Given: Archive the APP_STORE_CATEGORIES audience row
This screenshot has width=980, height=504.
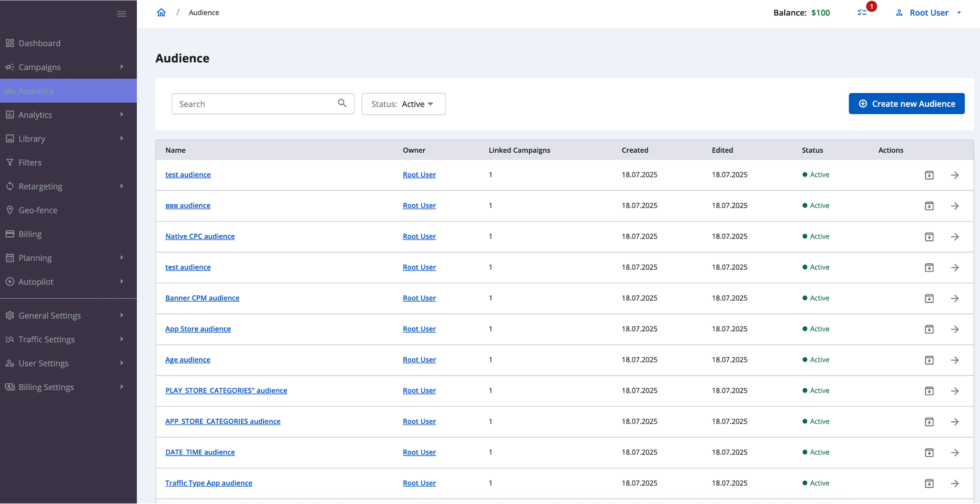Looking at the screenshot, I should tap(929, 422).
